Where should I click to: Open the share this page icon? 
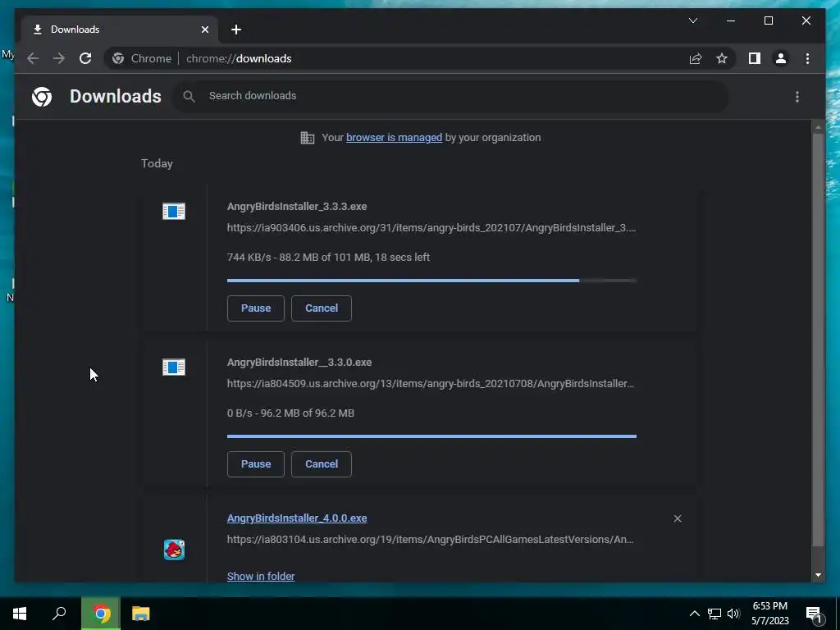696,58
